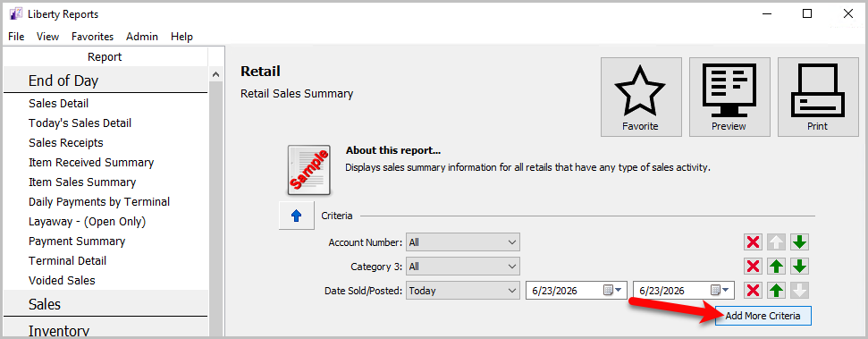868x339 pixels.
Task: Open the File menu
Action: point(16,37)
